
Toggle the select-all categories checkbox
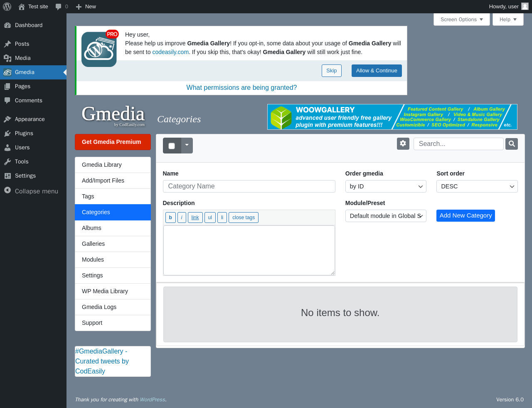[172, 146]
